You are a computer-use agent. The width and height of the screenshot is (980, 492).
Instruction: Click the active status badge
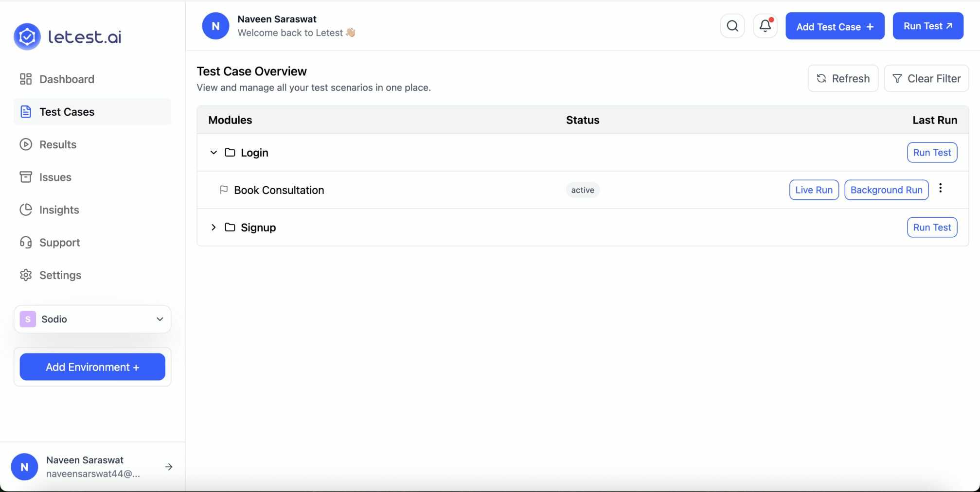point(583,190)
